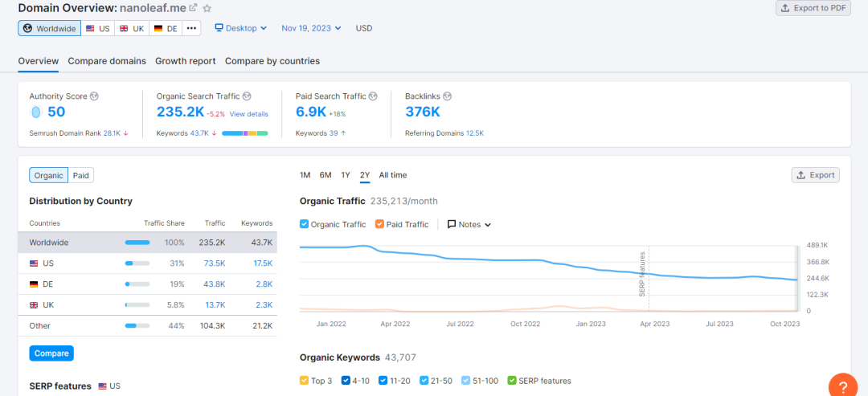Click the USD currency label

[364, 28]
